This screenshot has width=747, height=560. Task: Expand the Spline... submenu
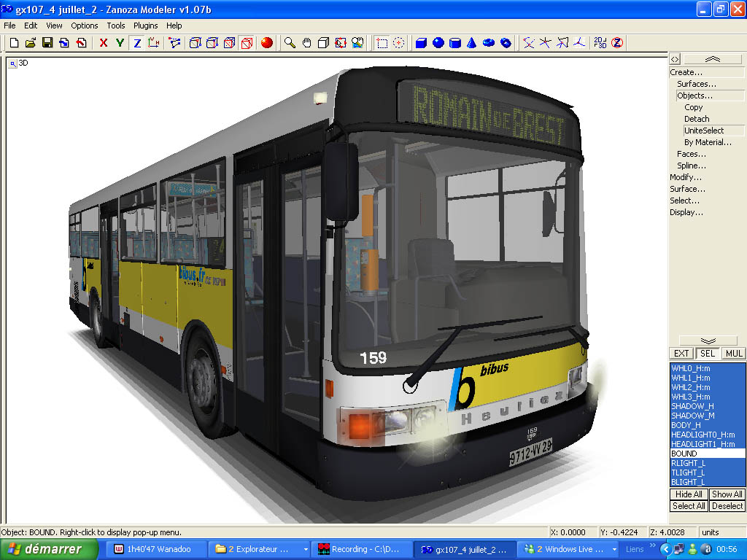692,166
